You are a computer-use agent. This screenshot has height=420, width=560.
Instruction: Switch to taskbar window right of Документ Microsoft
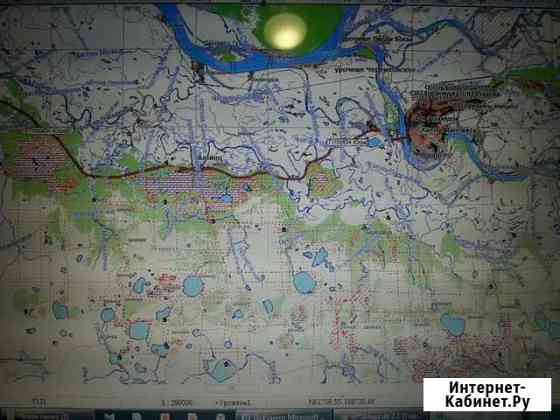click(379, 416)
